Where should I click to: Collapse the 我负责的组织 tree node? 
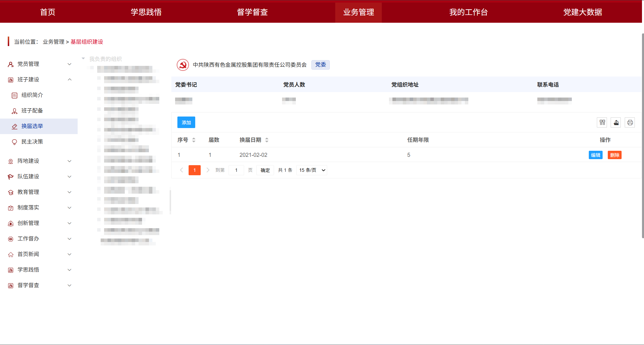pos(83,59)
